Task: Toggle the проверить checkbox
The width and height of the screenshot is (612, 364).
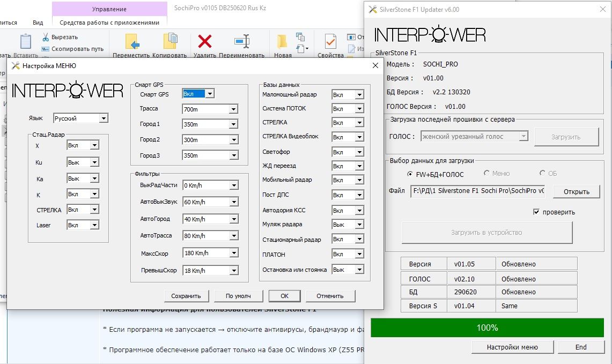Action: (536, 212)
